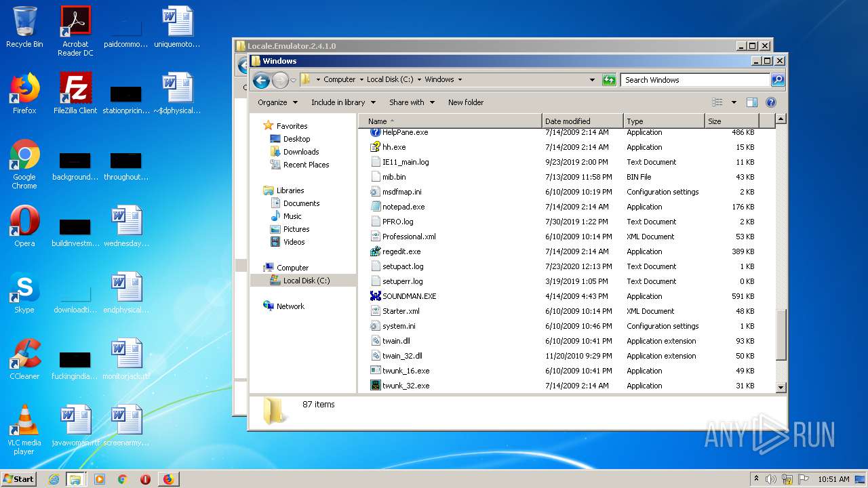This screenshot has width=868, height=488.
Task: Sort by the Type column header
Action: (x=664, y=121)
